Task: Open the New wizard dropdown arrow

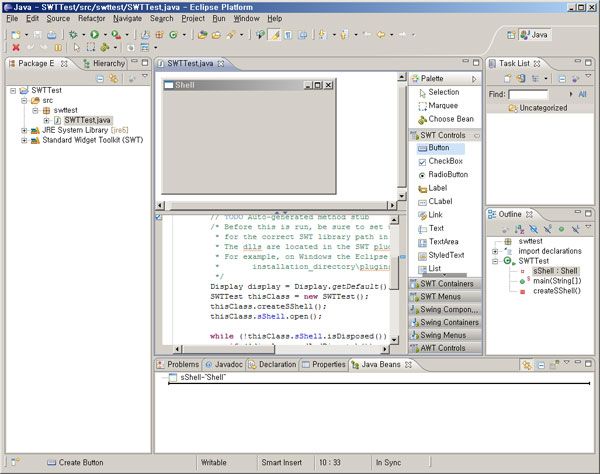Action: pyautogui.click(x=26, y=35)
